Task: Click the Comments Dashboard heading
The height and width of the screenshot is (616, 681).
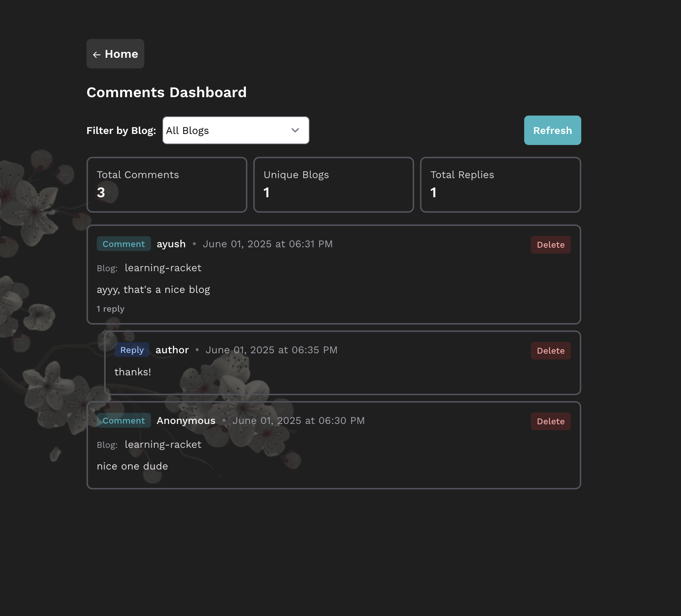Action: (x=166, y=92)
